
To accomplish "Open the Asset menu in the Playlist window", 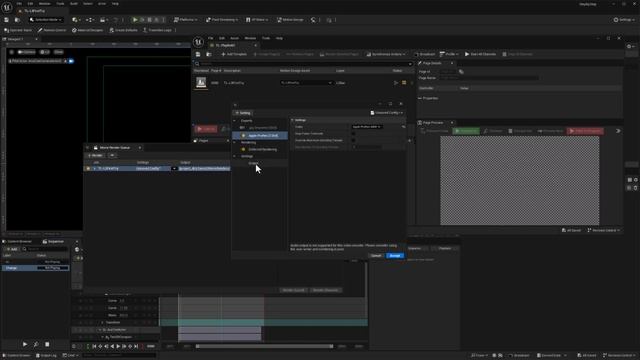I will tap(234, 38).
